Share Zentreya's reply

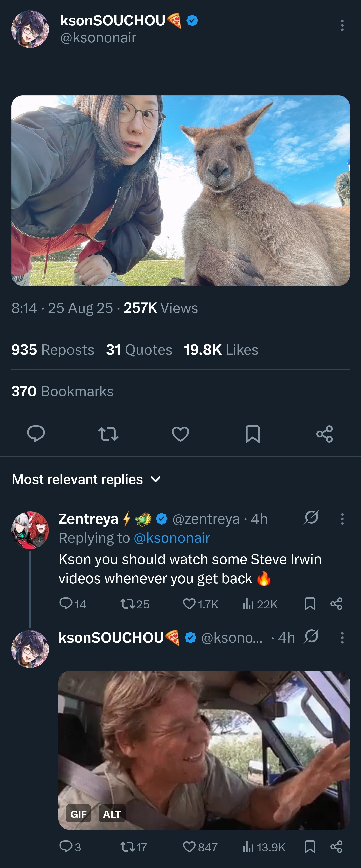[x=336, y=604]
